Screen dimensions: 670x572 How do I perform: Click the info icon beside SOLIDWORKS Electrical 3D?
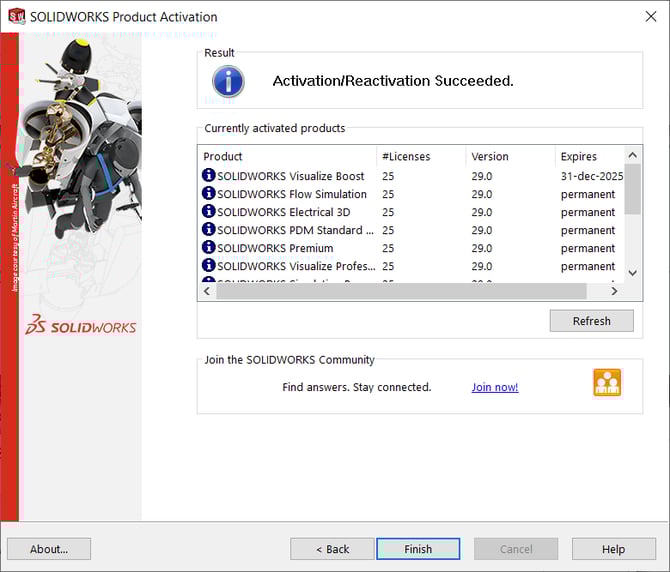[x=208, y=212]
